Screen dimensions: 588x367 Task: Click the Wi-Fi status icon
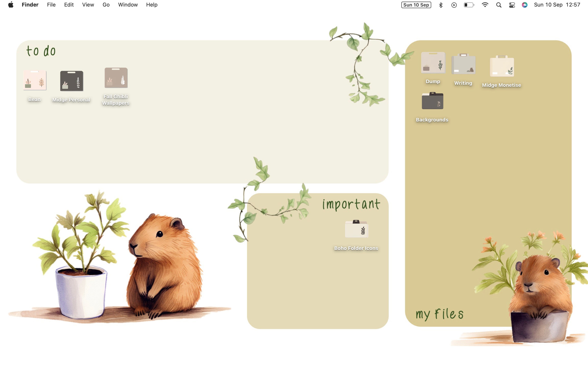point(485,5)
